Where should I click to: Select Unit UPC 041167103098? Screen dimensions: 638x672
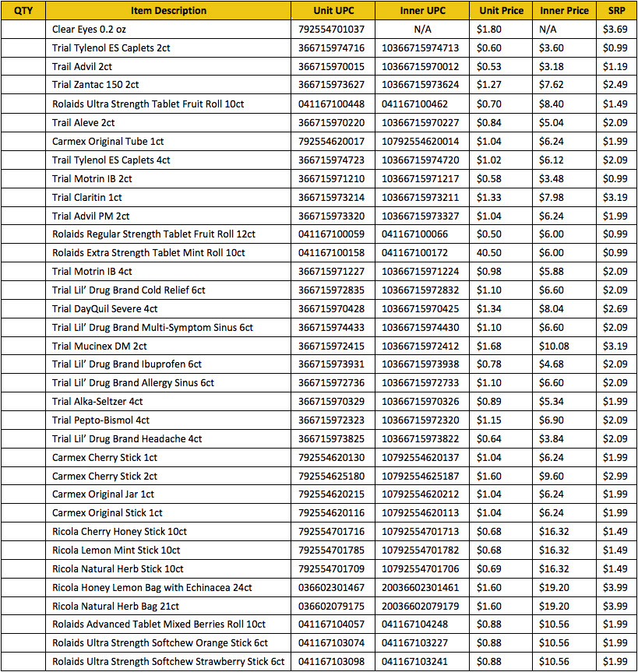pos(331,662)
